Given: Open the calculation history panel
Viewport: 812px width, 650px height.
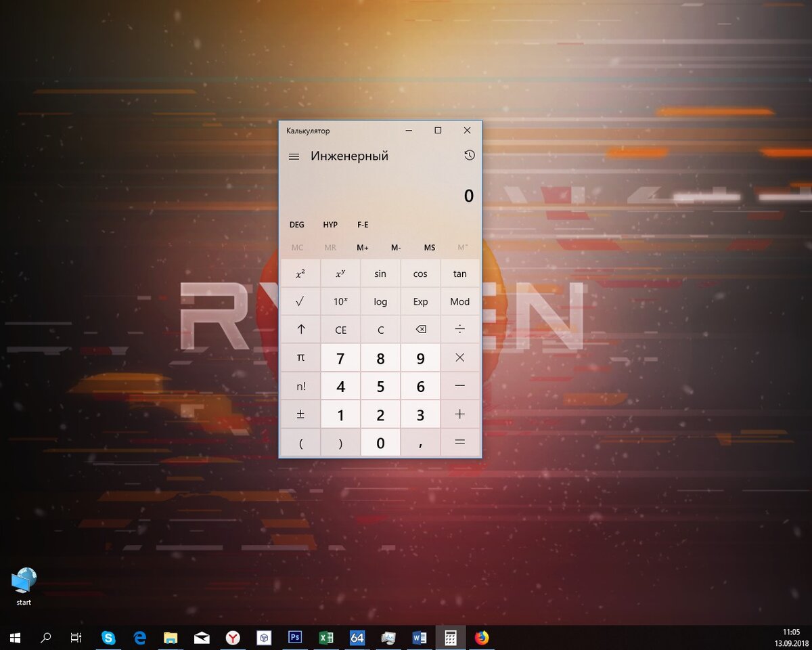Looking at the screenshot, I should pyautogui.click(x=470, y=156).
